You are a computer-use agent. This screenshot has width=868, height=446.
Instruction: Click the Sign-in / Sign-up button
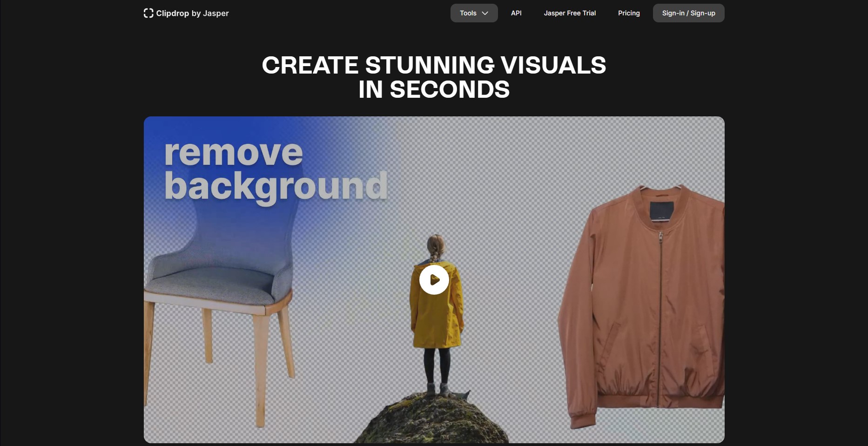(x=688, y=13)
